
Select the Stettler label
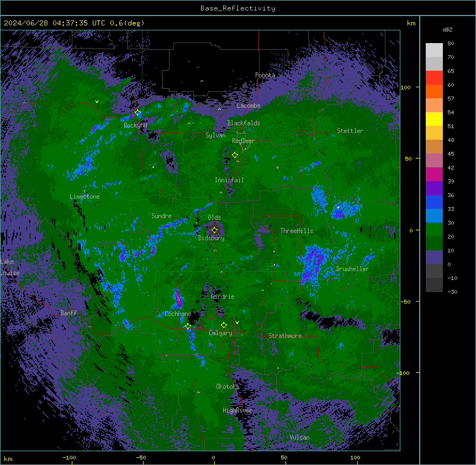(350, 131)
